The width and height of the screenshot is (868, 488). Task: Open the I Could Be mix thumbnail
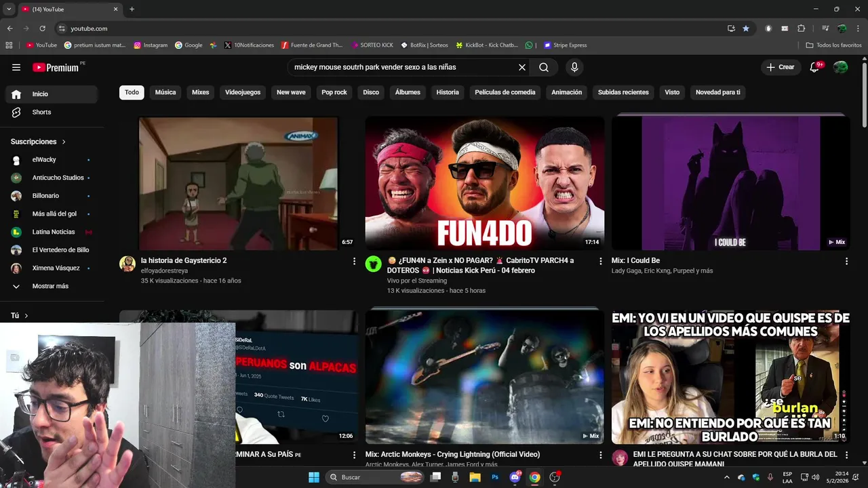pos(730,183)
